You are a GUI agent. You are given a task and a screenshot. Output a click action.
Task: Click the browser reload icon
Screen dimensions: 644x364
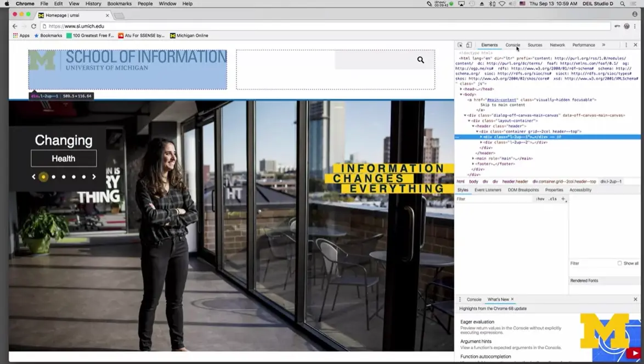pos(34,26)
